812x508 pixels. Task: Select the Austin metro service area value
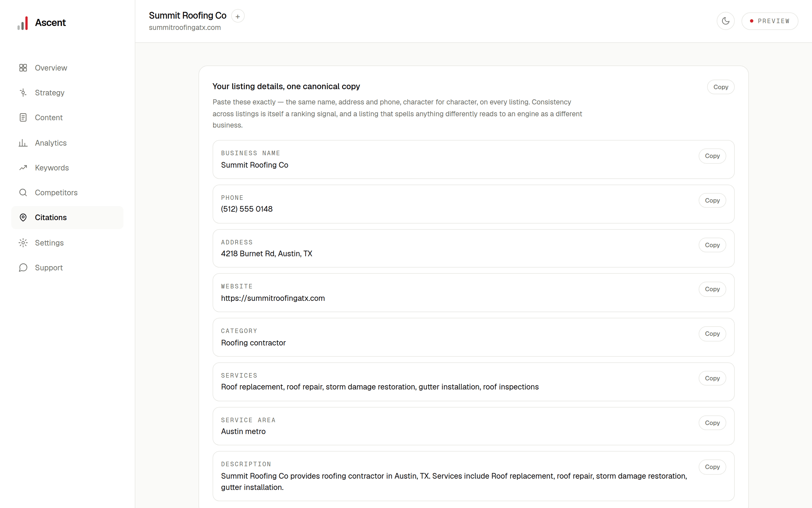tap(243, 432)
